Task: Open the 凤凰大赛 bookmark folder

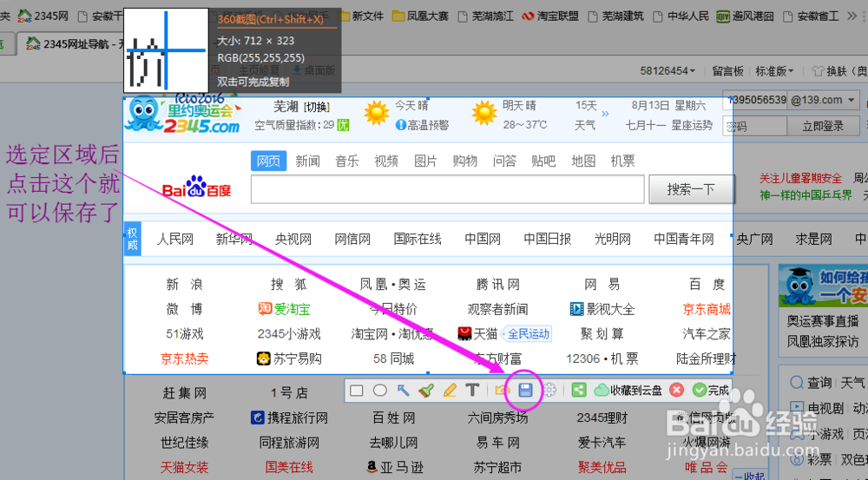Action: pos(420,16)
